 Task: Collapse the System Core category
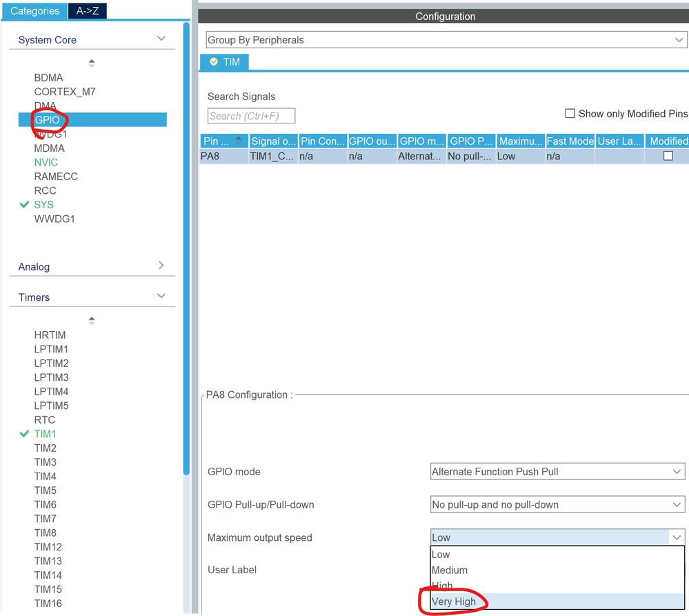[161, 39]
